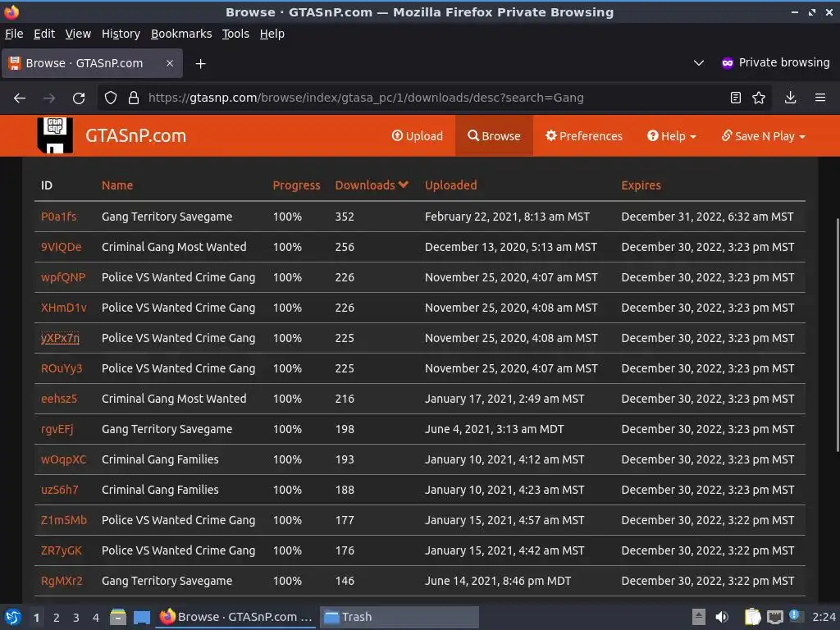Screen dimensions: 840x630
Task: Open the Browse page in navbar
Action: pyautogui.click(x=494, y=136)
